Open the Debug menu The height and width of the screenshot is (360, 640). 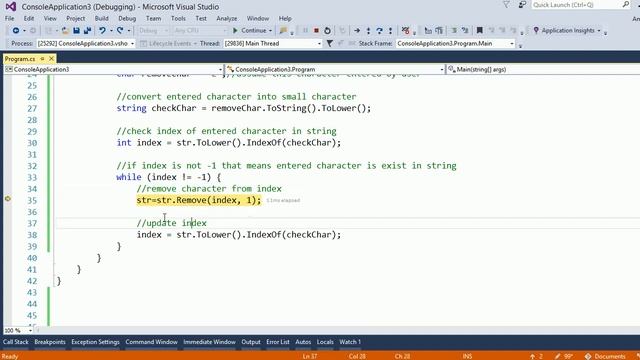coord(127,18)
